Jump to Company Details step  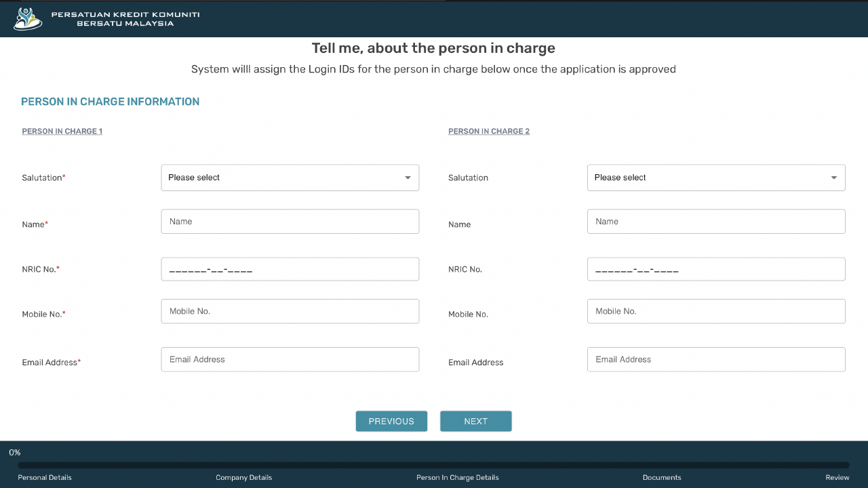coord(244,477)
